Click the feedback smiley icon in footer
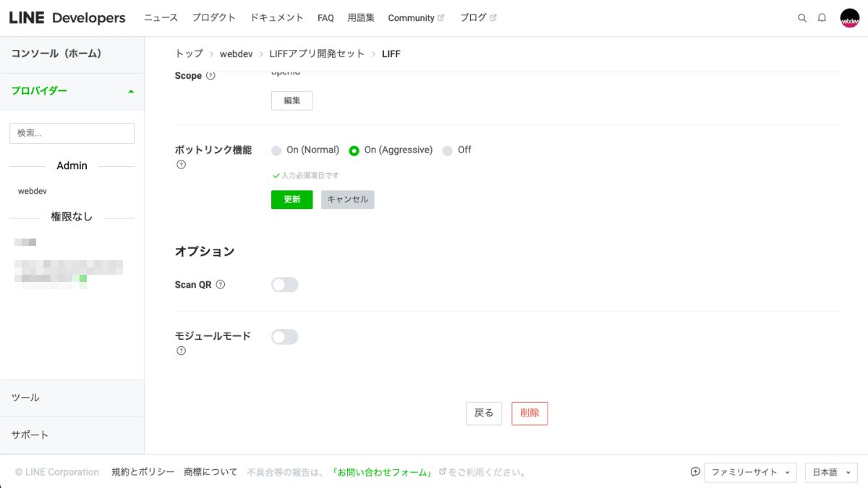The width and height of the screenshot is (868, 488). click(x=695, y=472)
